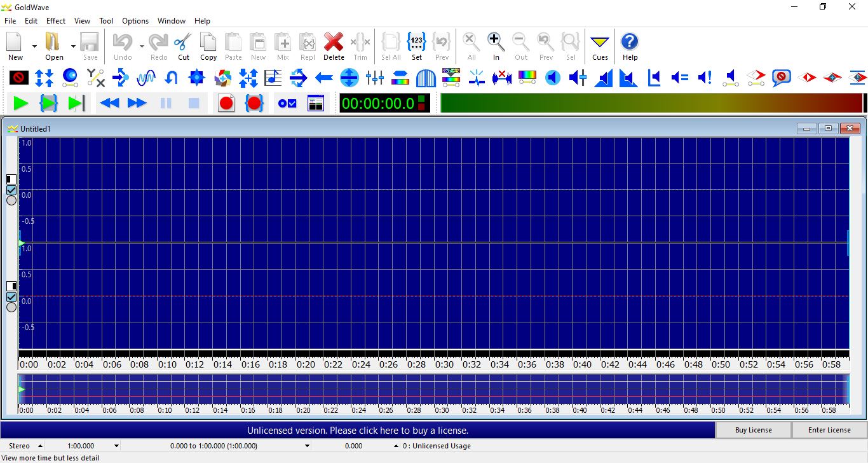Click the Rewind button
The width and height of the screenshot is (868, 463).
[x=110, y=103]
